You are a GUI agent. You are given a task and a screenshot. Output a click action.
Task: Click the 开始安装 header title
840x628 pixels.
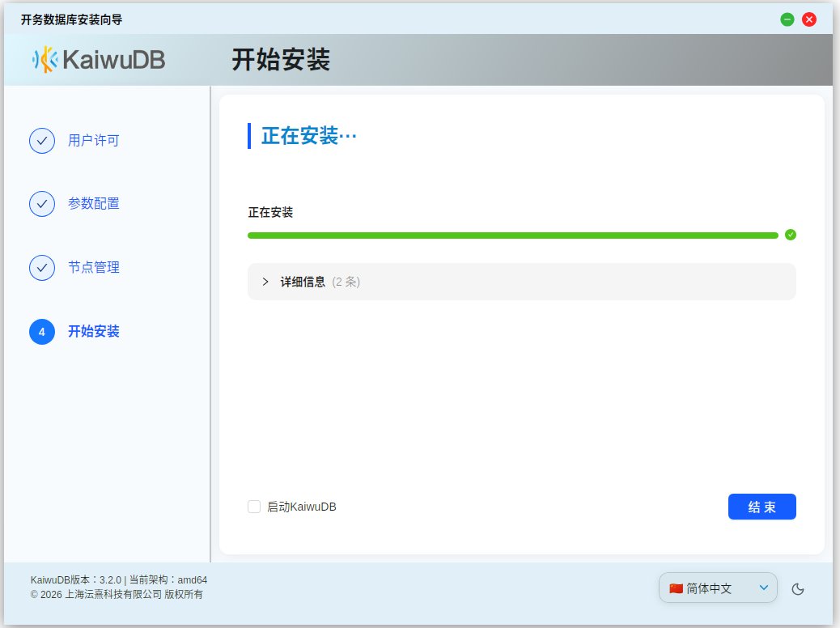(281, 59)
